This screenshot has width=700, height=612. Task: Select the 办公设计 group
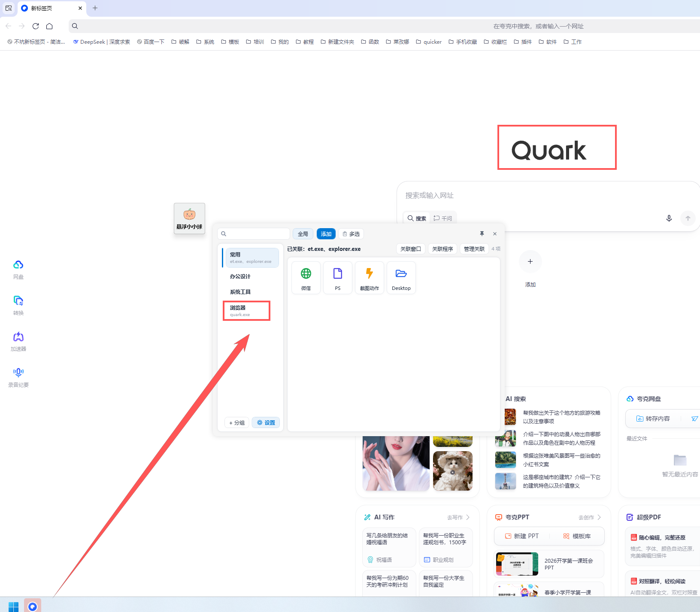pos(240,277)
